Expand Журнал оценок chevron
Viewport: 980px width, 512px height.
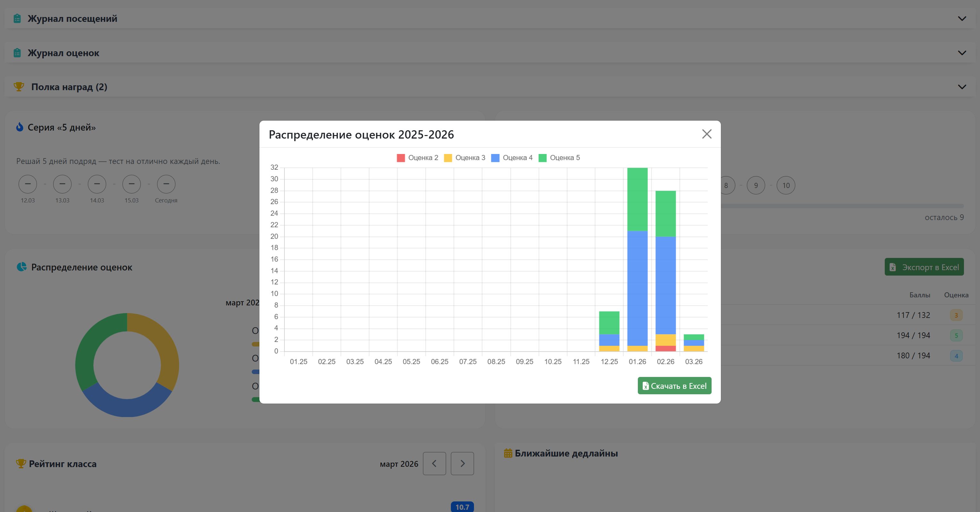tap(962, 53)
